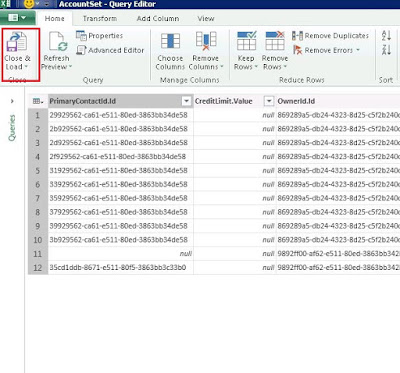
Task: Click the OwnerId cell in row 11
Action: tap(338, 254)
